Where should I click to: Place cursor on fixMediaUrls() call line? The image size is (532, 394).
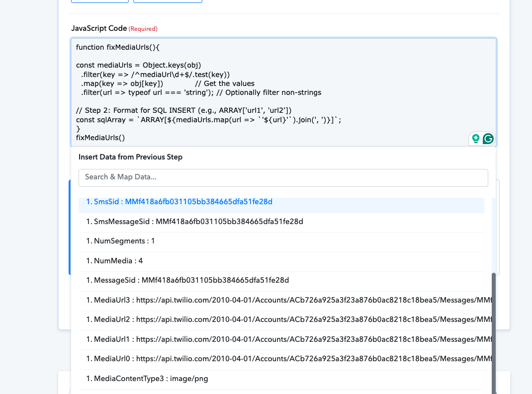pyautogui.click(x=100, y=138)
